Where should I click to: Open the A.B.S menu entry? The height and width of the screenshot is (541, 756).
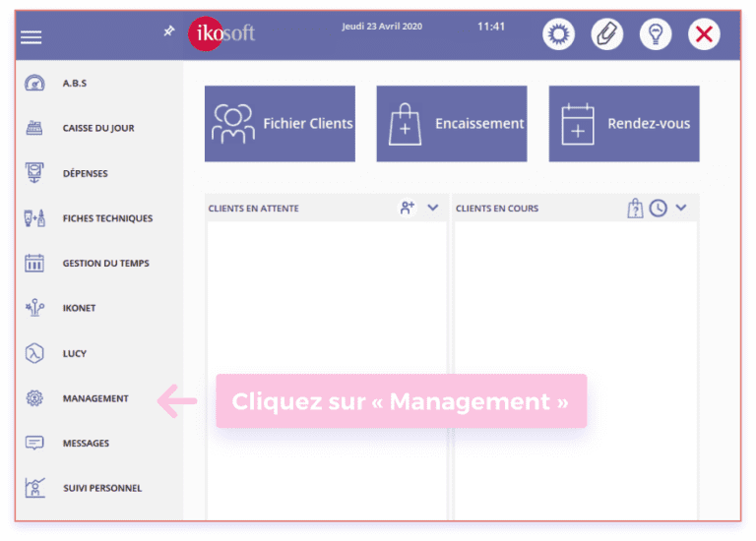(75, 83)
